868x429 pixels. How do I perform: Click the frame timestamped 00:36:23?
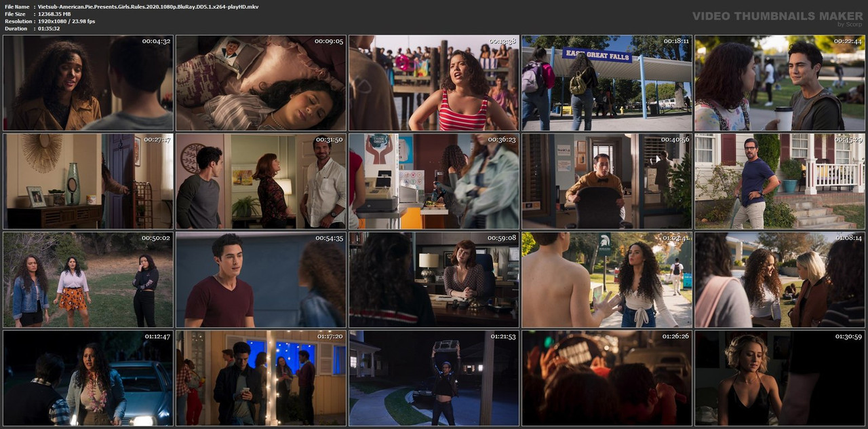coord(434,181)
